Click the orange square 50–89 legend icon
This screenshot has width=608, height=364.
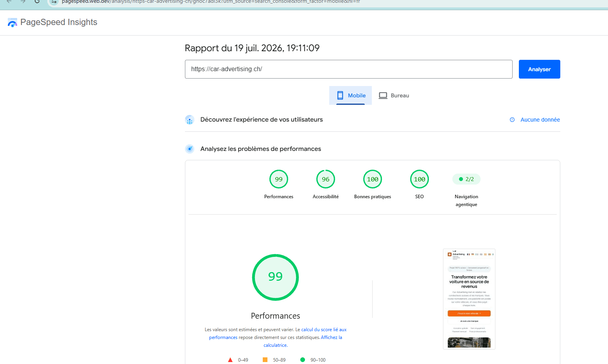coord(265,360)
